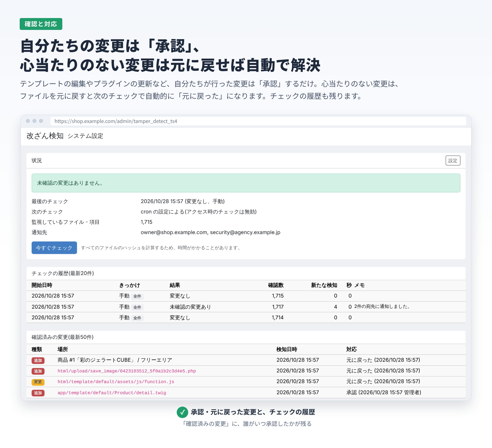The width and height of the screenshot is (492, 448).
Task: Open the save_image php file path link
Action: click(x=127, y=371)
